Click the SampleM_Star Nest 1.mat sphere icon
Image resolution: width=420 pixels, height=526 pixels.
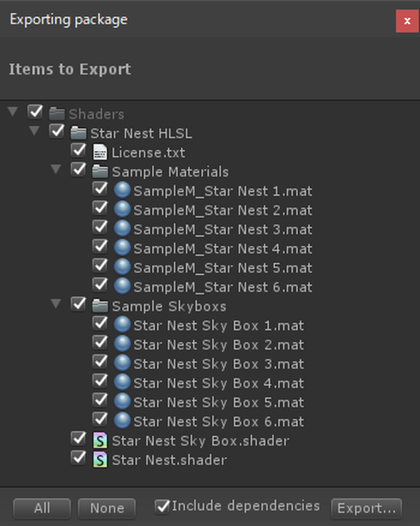[x=122, y=190]
